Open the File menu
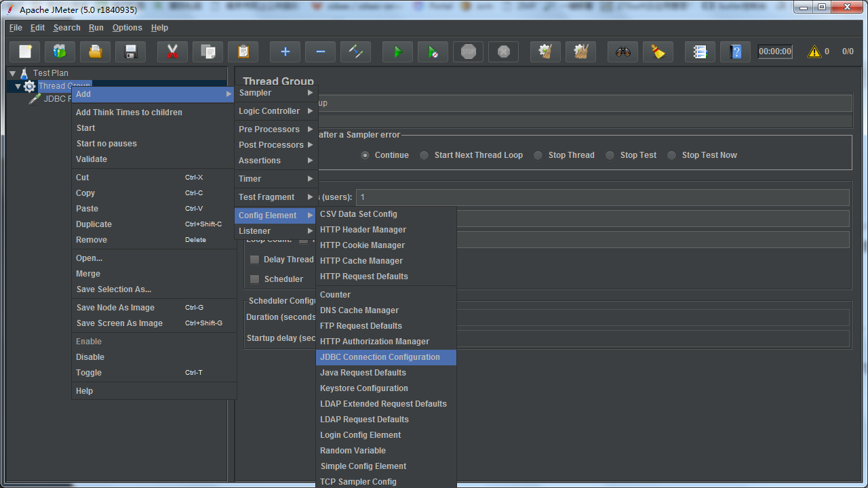This screenshot has width=868, height=488. (x=16, y=28)
